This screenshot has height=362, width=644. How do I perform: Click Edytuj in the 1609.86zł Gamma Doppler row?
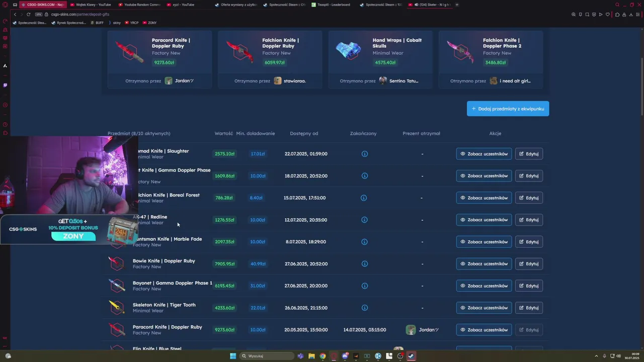point(529,176)
